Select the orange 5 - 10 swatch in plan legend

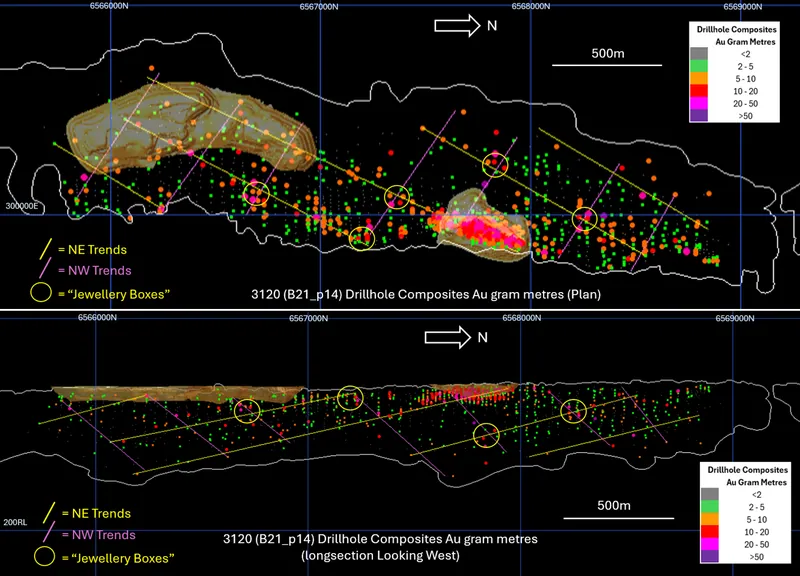(x=699, y=79)
